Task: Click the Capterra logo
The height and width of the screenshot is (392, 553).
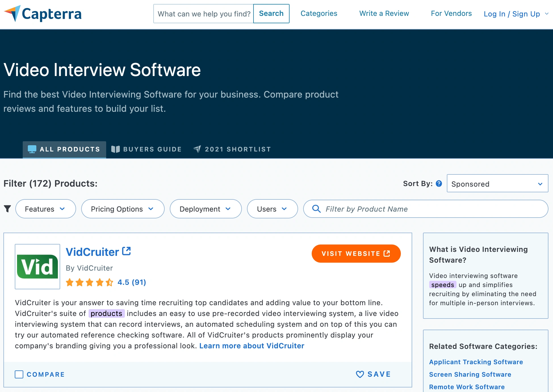Action: pos(43,14)
